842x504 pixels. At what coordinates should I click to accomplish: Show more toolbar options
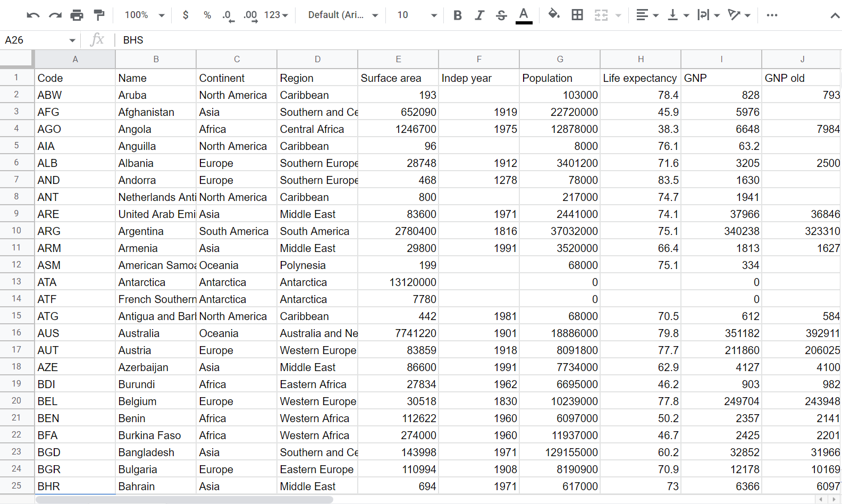coord(772,15)
